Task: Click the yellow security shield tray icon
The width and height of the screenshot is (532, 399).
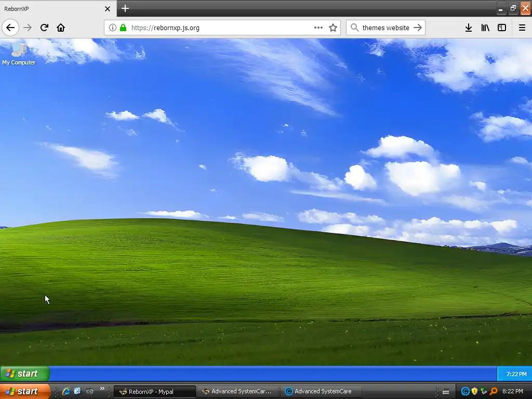Action: click(x=474, y=392)
